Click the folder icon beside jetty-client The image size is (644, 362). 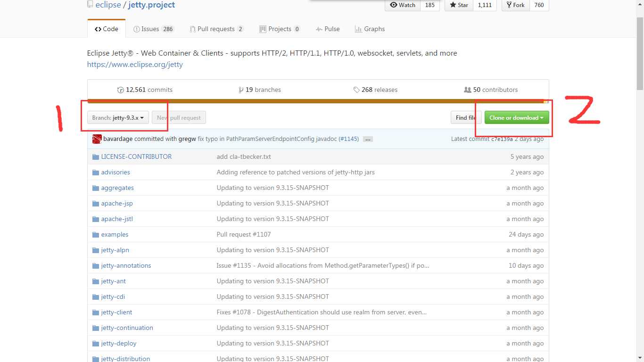click(95, 312)
